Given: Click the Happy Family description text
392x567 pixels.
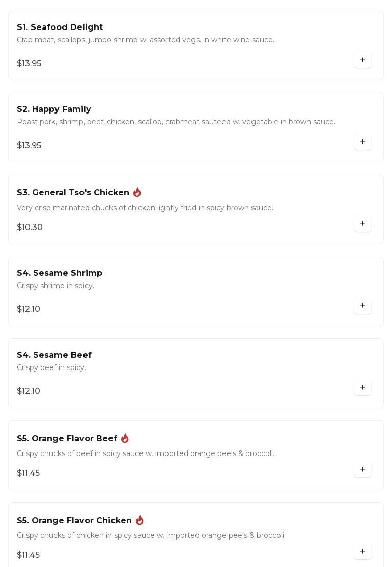Looking at the screenshot, I should click(176, 122).
